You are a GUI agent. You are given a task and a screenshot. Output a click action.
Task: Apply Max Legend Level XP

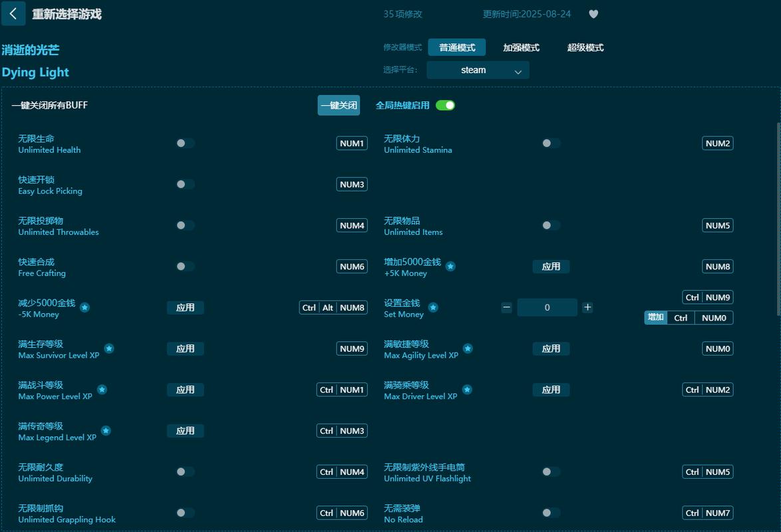[x=186, y=431]
